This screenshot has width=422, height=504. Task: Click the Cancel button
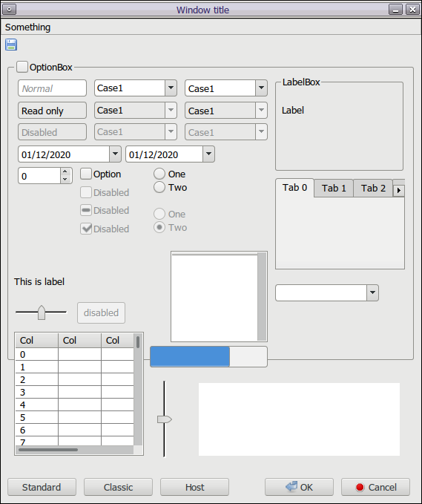click(x=375, y=487)
